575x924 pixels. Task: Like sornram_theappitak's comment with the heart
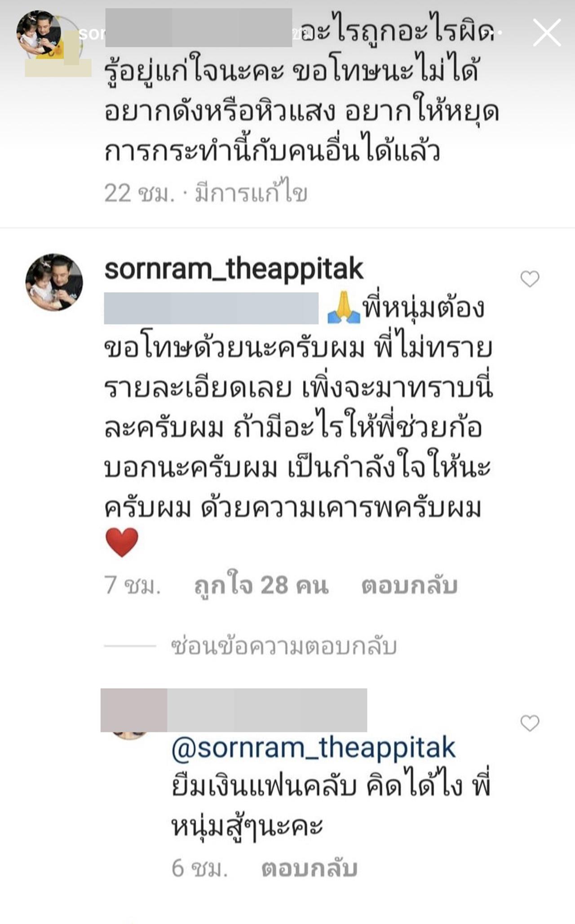pyautogui.click(x=530, y=279)
